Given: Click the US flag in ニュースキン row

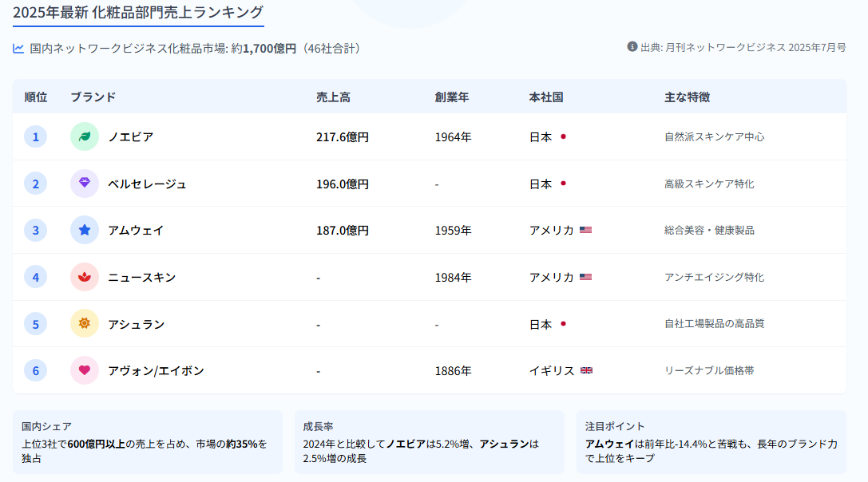Looking at the screenshot, I should (585, 277).
